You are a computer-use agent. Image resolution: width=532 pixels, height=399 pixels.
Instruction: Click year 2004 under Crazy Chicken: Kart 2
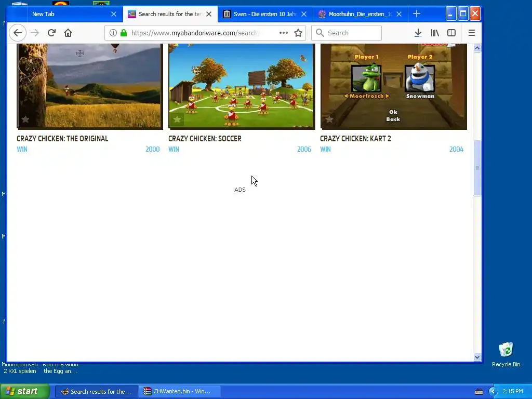(456, 149)
